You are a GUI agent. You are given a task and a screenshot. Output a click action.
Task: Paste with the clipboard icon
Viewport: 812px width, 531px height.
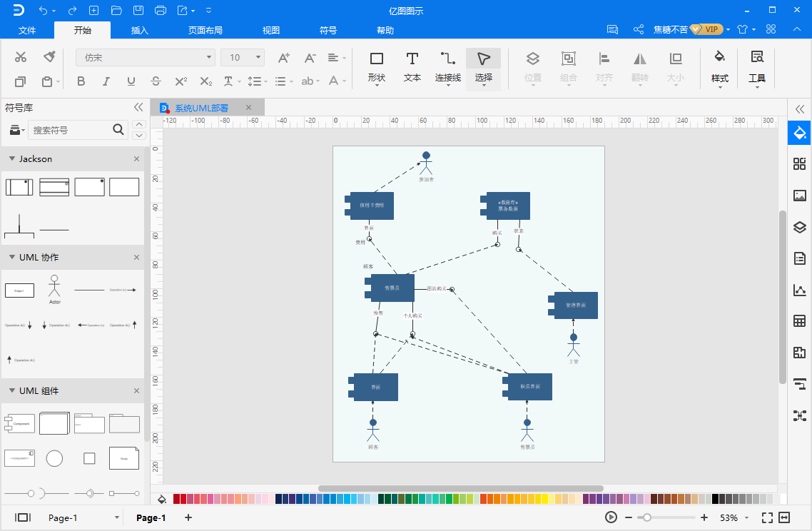(x=47, y=81)
